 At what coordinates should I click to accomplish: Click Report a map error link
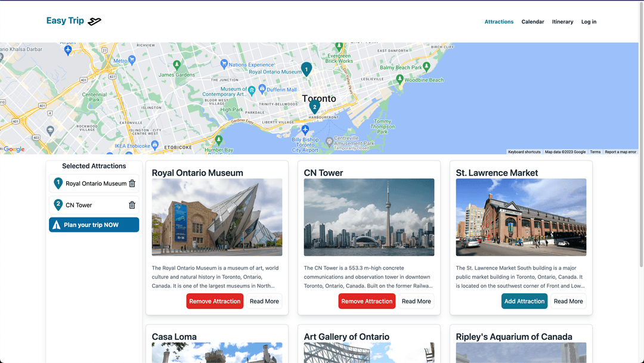(x=620, y=152)
